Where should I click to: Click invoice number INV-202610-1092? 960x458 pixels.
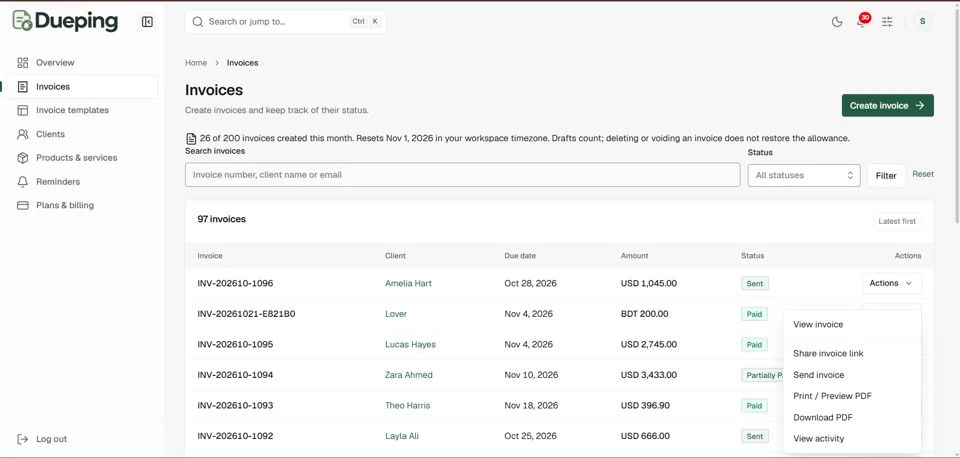click(x=235, y=436)
